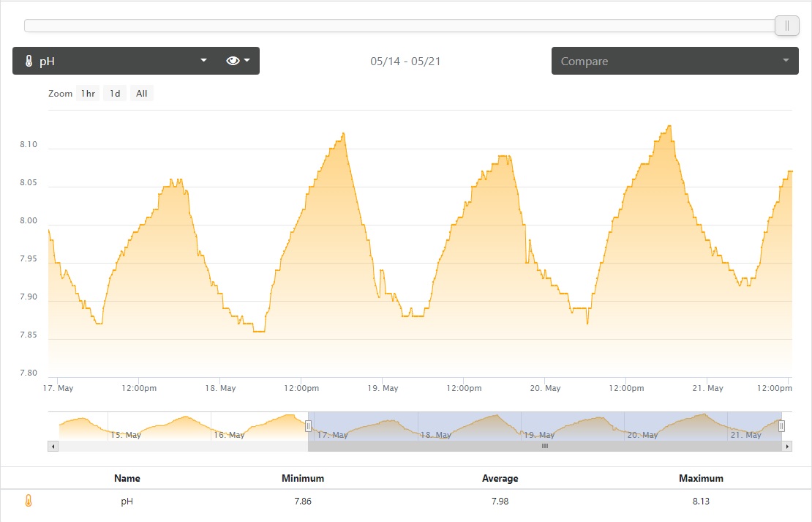Click the 05/14 - 05/21 date range label
This screenshot has height=522, width=812.
click(x=405, y=61)
